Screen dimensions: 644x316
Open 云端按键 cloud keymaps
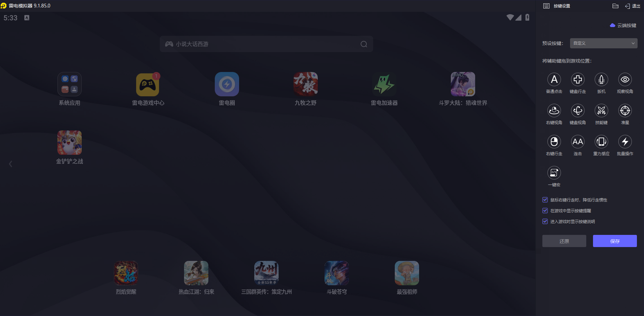tap(623, 25)
